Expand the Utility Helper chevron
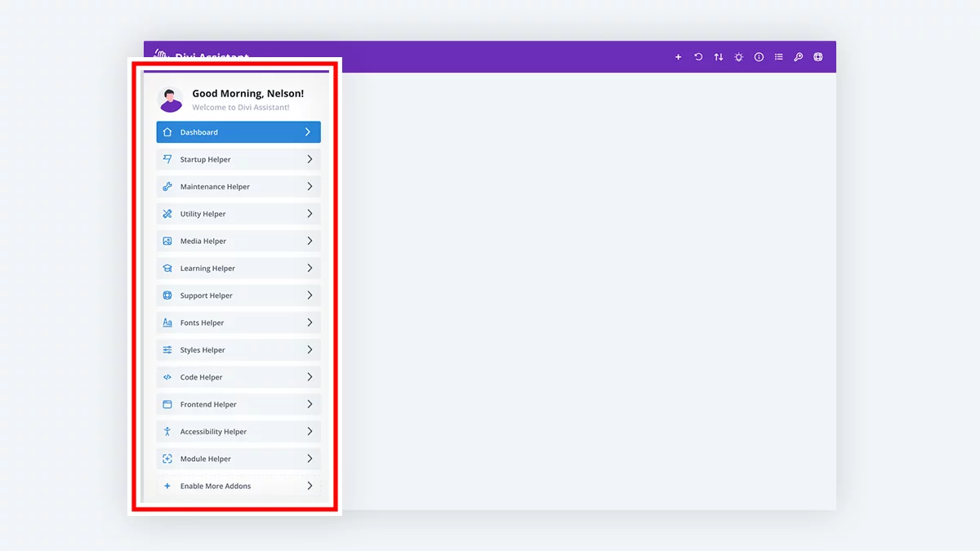980x551 pixels. [310, 214]
